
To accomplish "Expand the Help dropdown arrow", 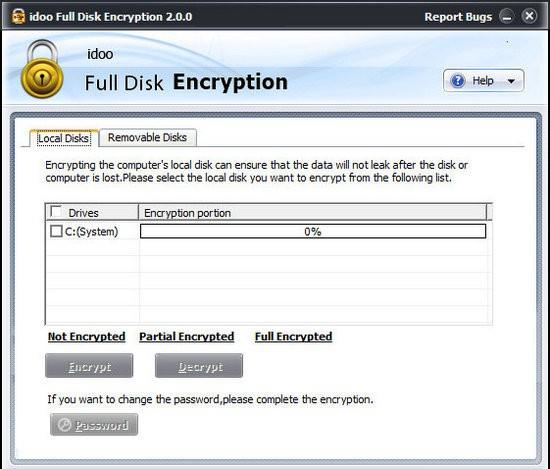I will coord(511,81).
